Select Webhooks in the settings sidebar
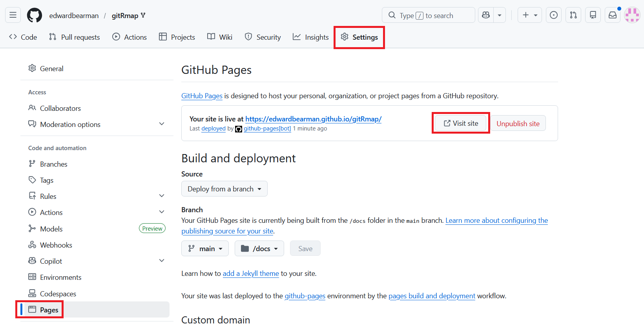The image size is (644, 325). coord(56,245)
